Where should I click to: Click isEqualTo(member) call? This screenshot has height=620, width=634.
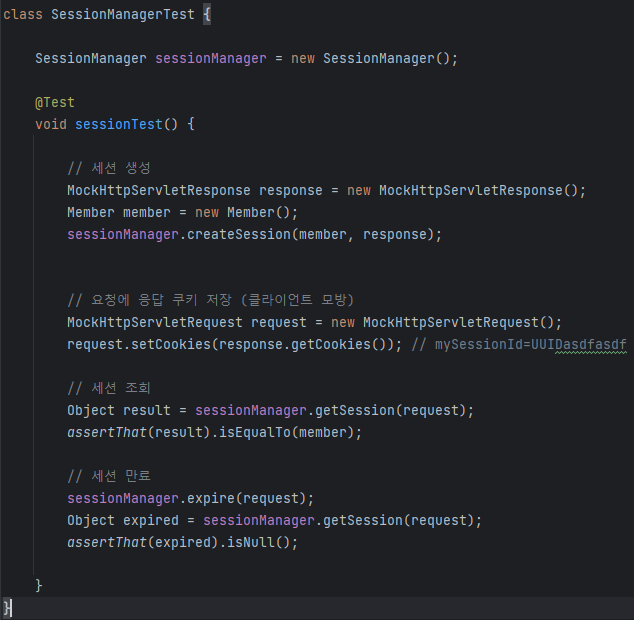(286, 432)
